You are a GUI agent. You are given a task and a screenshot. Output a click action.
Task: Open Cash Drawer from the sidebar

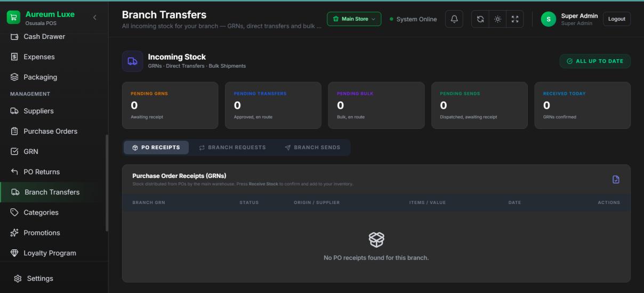(53, 37)
